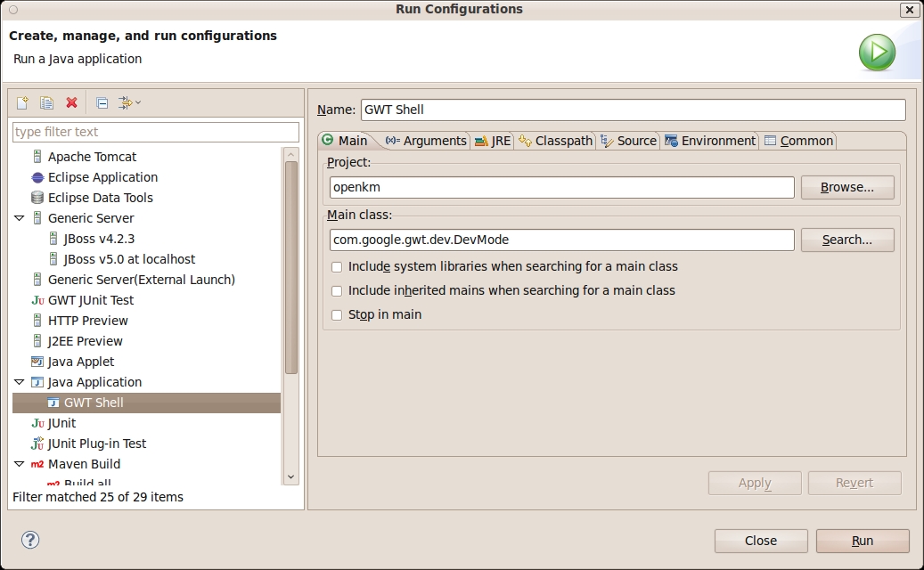This screenshot has height=570, width=924.
Task: Click the tree scrollbar up arrow
Action: [290, 154]
